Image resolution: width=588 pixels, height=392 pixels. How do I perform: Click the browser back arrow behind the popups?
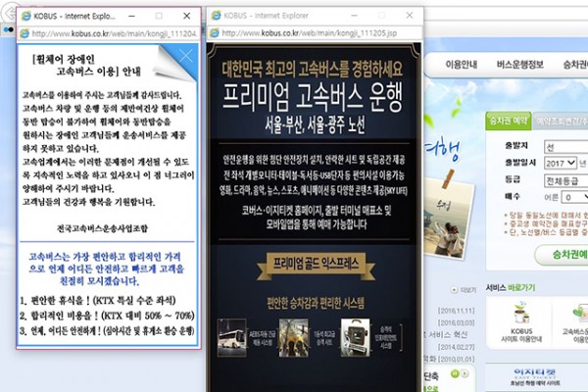pos(9,12)
